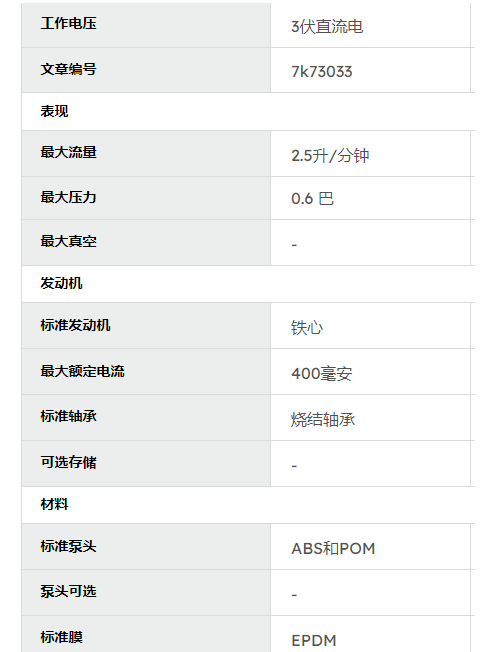Select the 泵头可选 row label

pyautogui.click(x=69, y=591)
